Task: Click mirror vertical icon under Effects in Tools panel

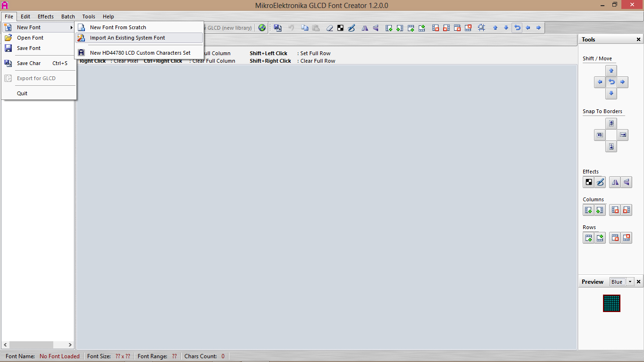Action: coord(627,182)
